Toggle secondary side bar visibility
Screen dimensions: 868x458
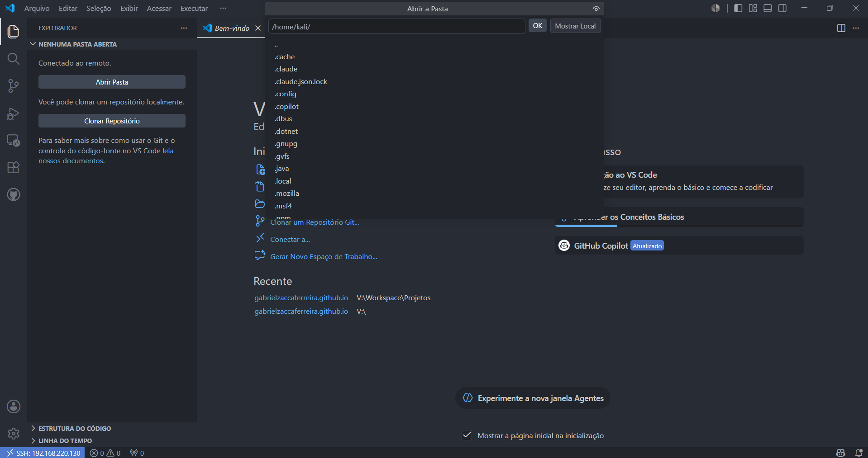click(782, 8)
